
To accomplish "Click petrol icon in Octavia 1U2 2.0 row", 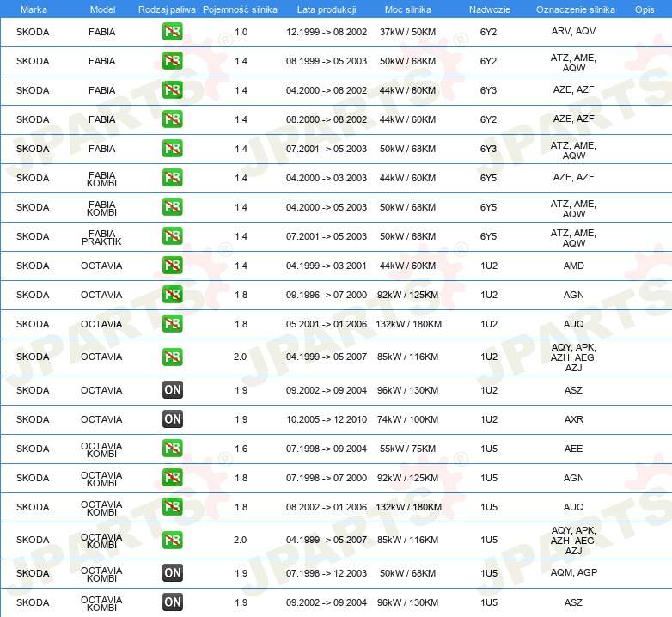I will (x=172, y=357).
